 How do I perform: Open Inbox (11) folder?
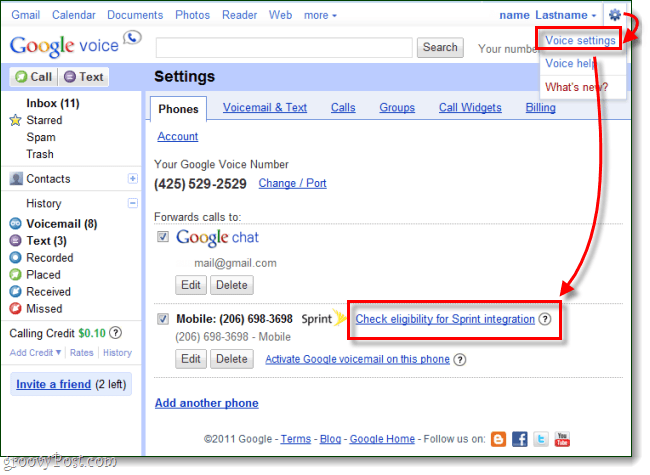[x=53, y=103]
